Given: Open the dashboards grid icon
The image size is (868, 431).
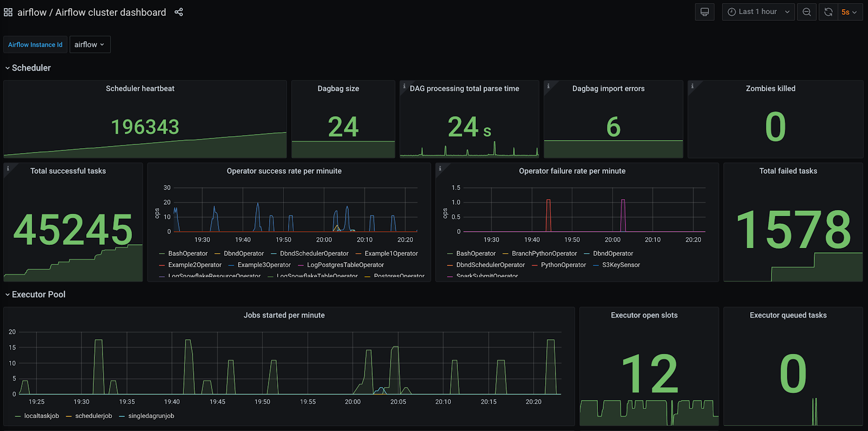Looking at the screenshot, I should click(x=8, y=12).
